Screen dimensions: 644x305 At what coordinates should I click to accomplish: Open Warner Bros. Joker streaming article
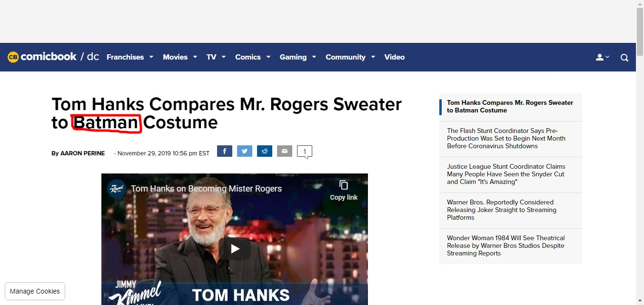510,210
